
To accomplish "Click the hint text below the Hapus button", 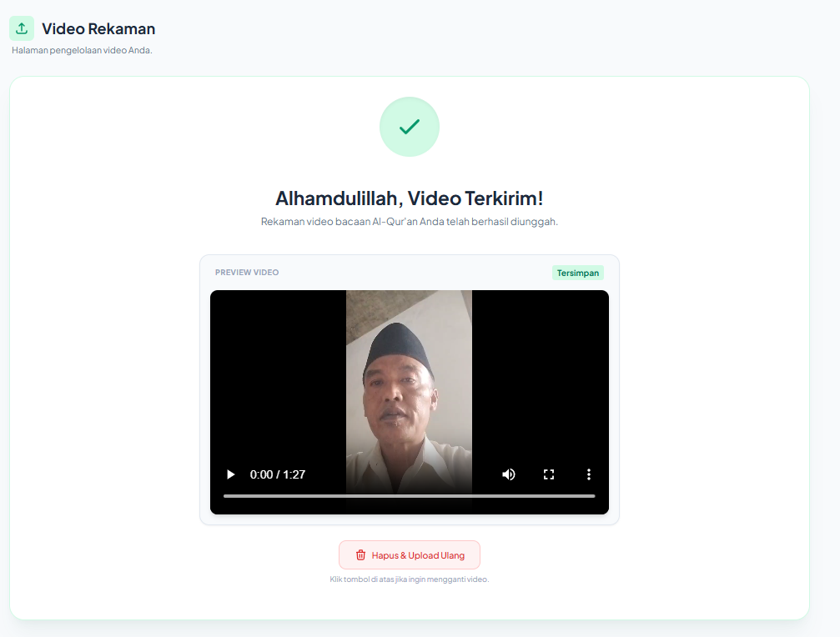I will pos(409,579).
